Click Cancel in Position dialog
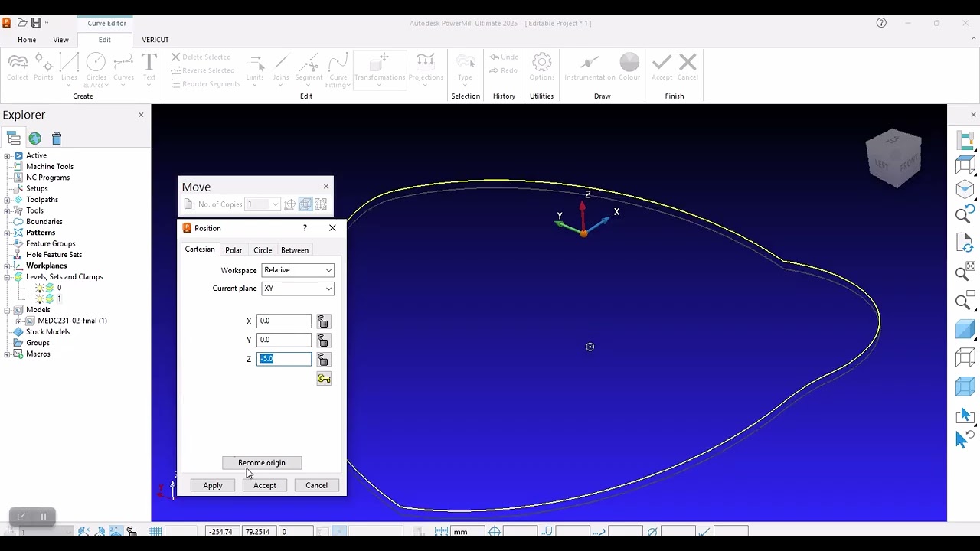Image resolution: width=980 pixels, height=551 pixels. click(316, 485)
